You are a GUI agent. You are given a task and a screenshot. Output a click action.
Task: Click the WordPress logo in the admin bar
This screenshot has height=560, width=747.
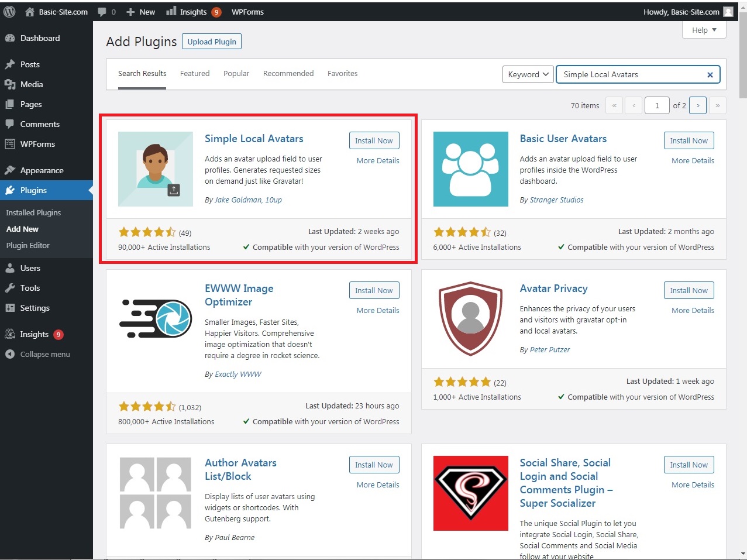(x=9, y=12)
